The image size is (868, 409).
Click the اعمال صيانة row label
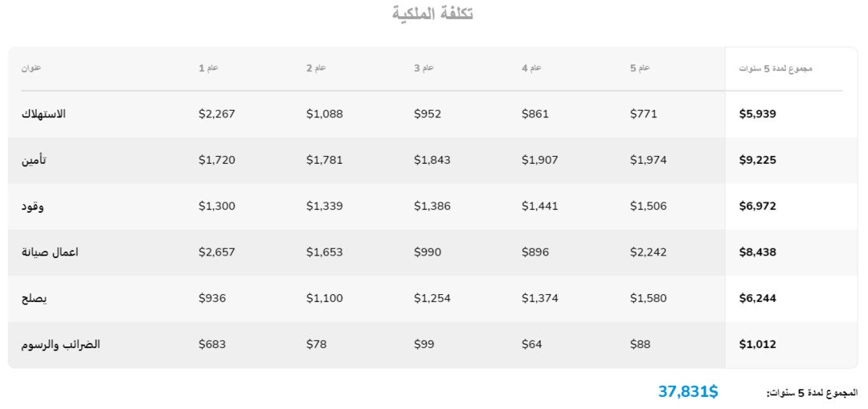pyautogui.click(x=50, y=252)
